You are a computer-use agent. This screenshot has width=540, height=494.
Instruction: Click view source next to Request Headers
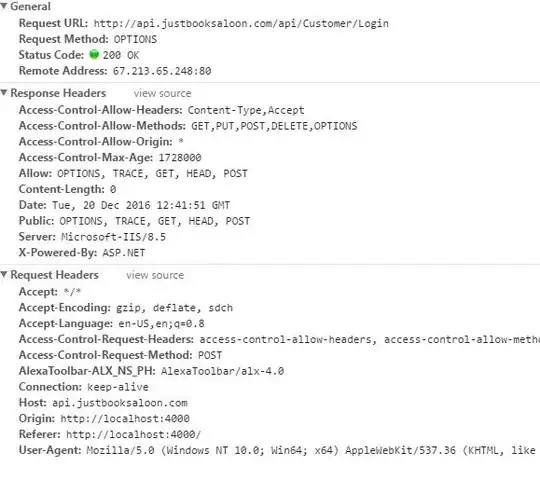pyautogui.click(x=155, y=275)
